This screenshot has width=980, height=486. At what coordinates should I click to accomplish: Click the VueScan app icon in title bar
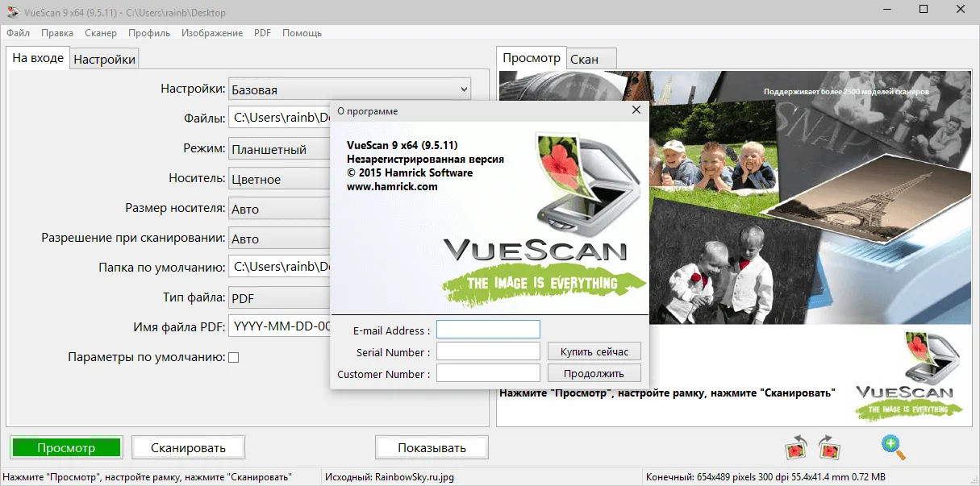click(x=11, y=12)
